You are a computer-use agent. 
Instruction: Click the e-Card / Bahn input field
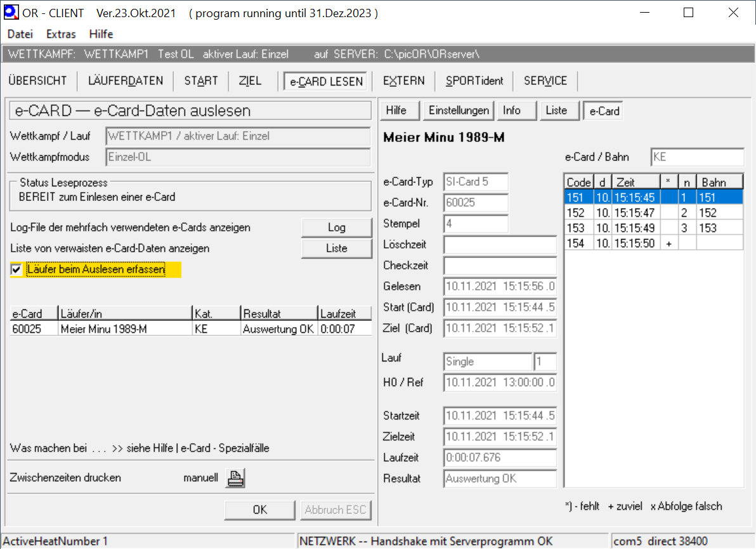(x=696, y=157)
